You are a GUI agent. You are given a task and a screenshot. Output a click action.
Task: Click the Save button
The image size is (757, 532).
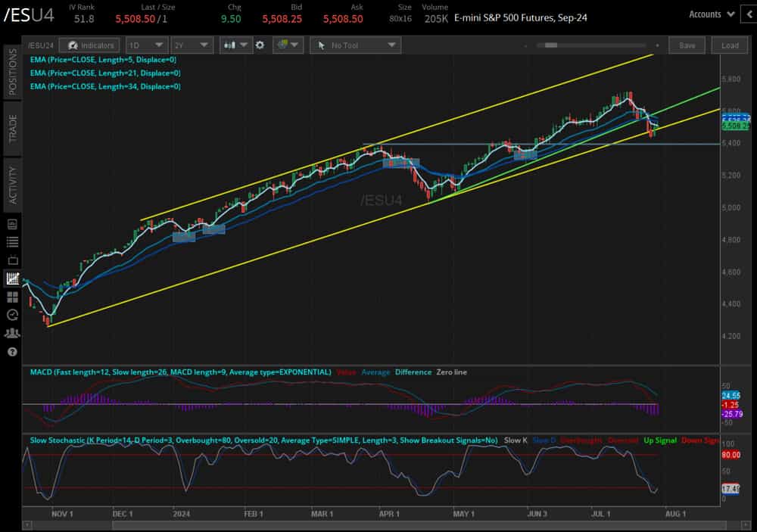[687, 45]
